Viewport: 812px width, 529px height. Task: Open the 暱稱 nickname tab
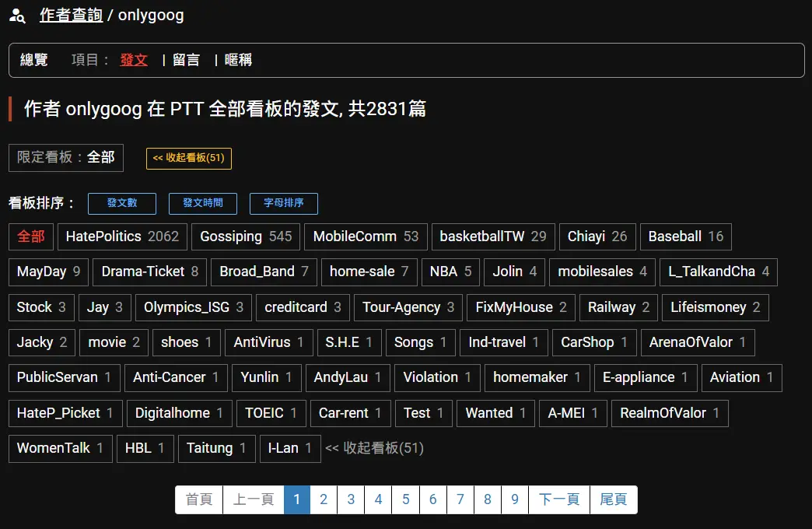(x=238, y=60)
